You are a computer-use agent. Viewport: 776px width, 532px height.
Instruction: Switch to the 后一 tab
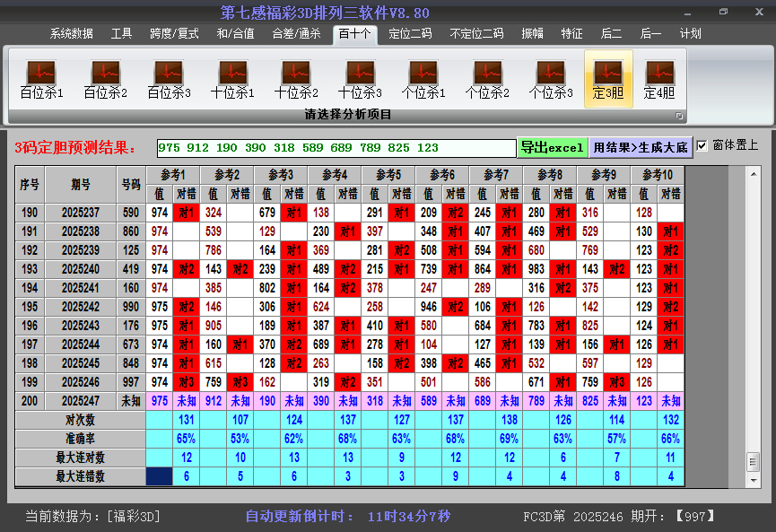tap(650, 34)
